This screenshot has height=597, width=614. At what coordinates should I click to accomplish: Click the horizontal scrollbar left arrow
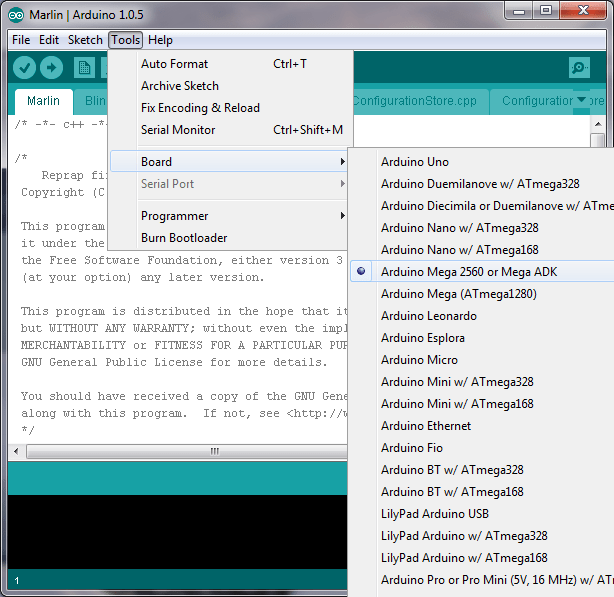point(16,451)
